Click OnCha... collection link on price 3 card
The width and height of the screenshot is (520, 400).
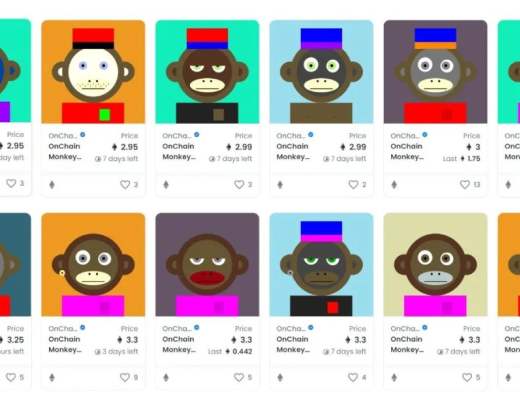tap(405, 136)
